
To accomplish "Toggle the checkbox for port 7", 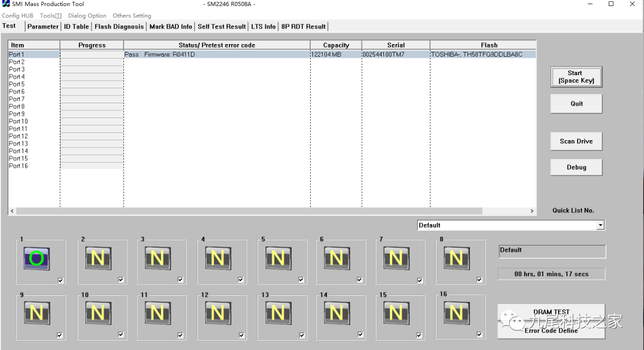I will pyautogui.click(x=420, y=280).
